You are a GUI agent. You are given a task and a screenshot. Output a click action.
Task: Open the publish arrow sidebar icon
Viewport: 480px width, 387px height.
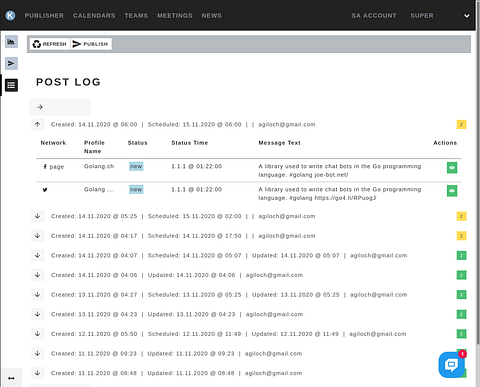pos(11,63)
